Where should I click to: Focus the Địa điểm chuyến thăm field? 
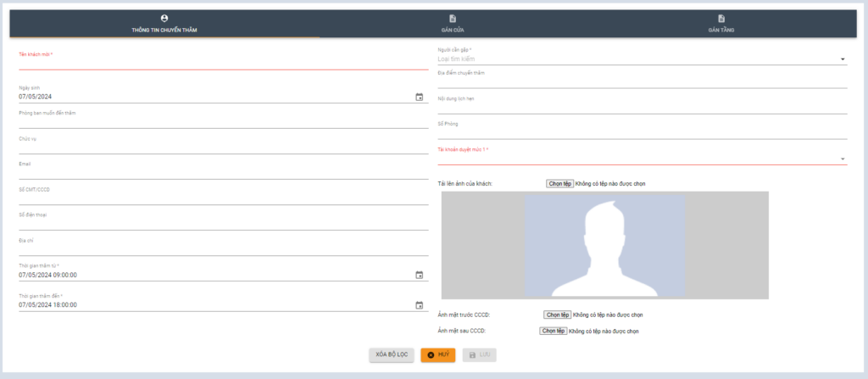(642, 81)
